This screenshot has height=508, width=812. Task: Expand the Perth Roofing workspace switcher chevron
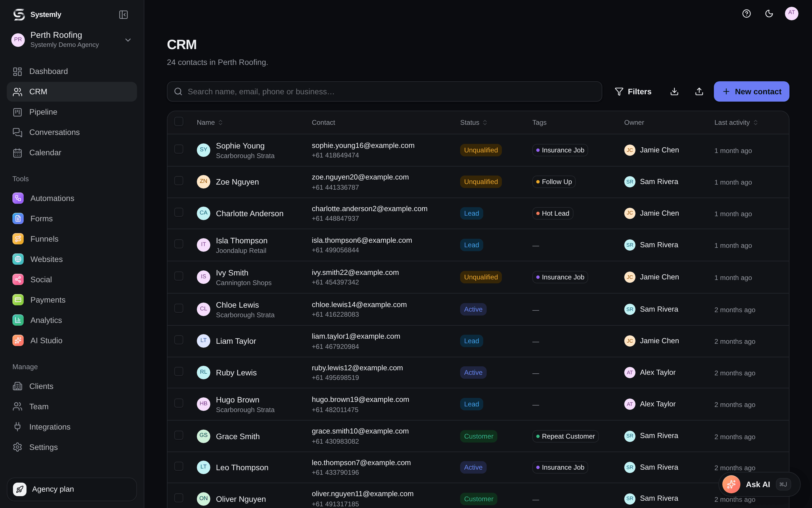coord(128,40)
